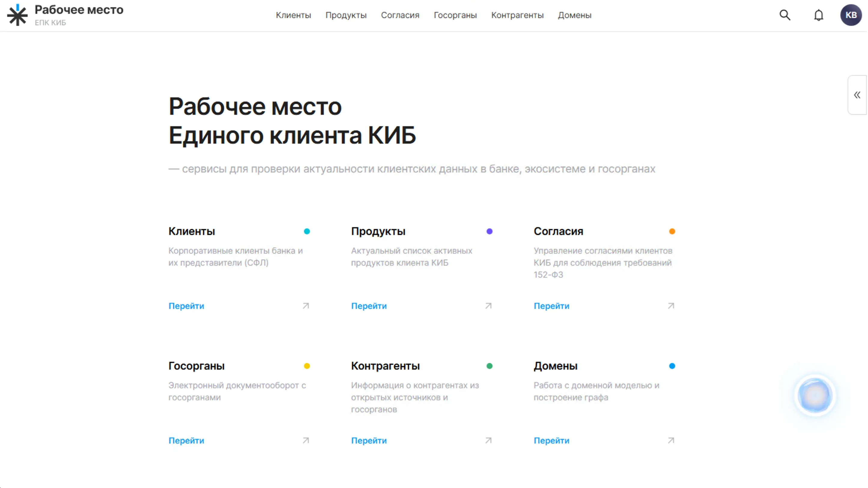
Task: Open Согласия in the top navigation
Action: [x=400, y=15]
